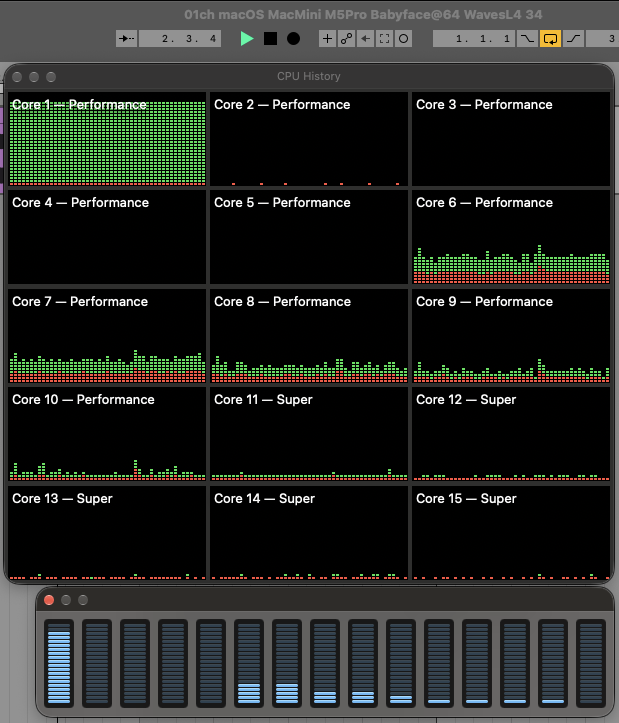Viewport: 619px width, 723px height.
Task: Close the CPU History window
Action: [17, 77]
